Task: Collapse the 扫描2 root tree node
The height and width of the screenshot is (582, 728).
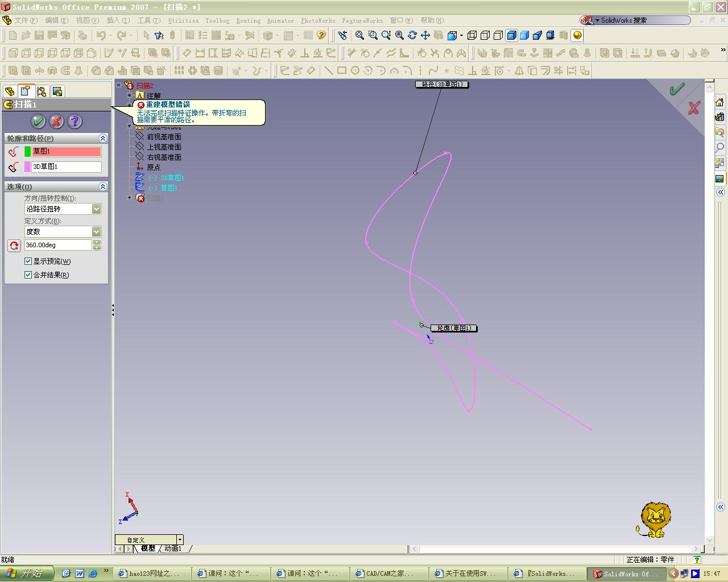Action: coord(119,85)
